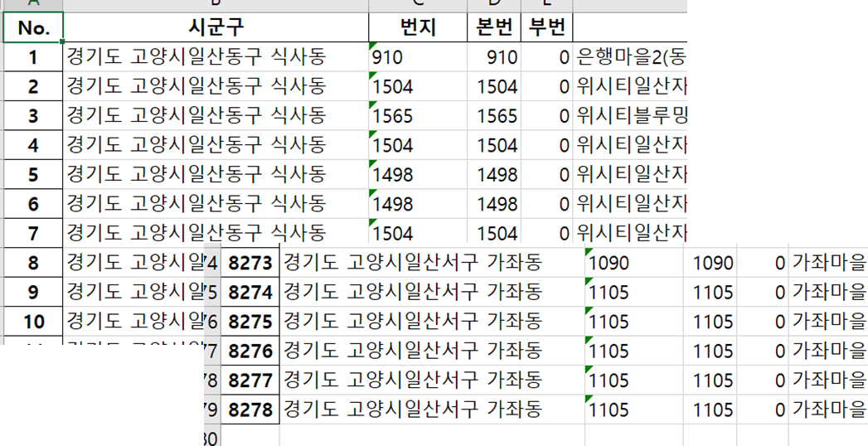Select the No. cell '8276'
The width and height of the screenshot is (868, 446).
tap(250, 351)
